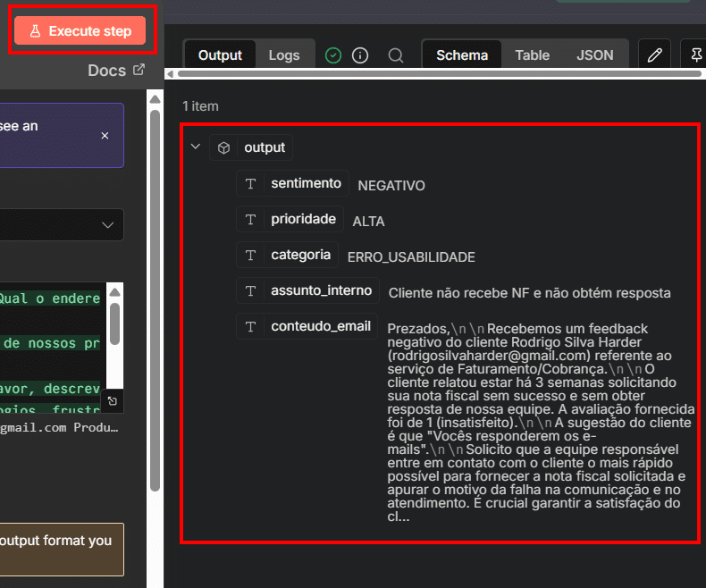Click the prioridade field pill

[x=290, y=219]
